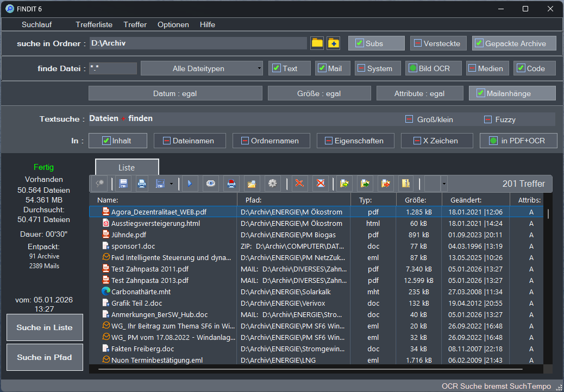
Task: Enable the Versteckte checkbox
Action: pyautogui.click(x=418, y=43)
